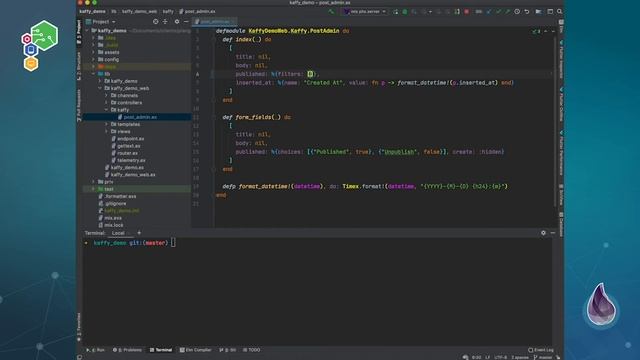The image size is (640, 360).
Task: Hide the terminal panel with minus icon
Action: pos(553,233)
